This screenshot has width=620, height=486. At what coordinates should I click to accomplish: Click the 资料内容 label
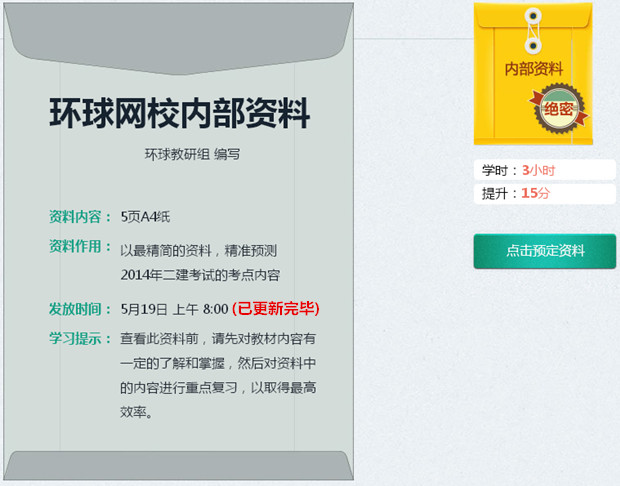click(81, 216)
